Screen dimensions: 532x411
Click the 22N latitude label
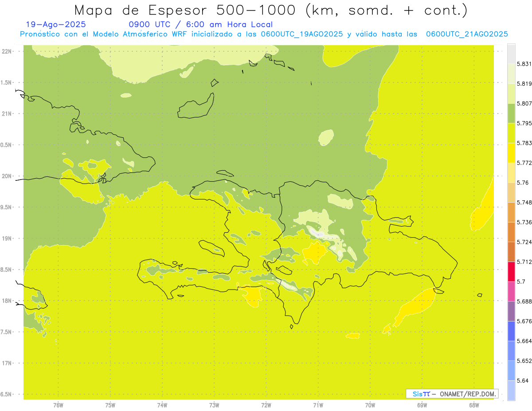tap(8, 51)
